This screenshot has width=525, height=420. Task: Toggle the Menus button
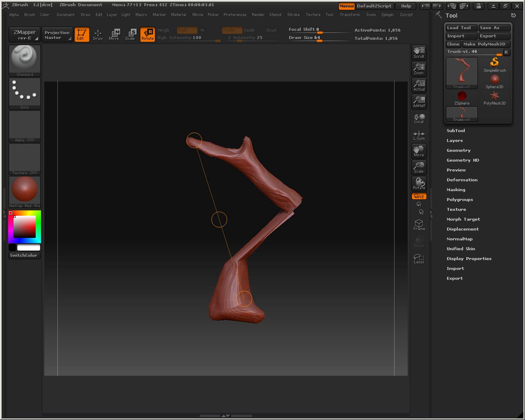pyautogui.click(x=347, y=6)
